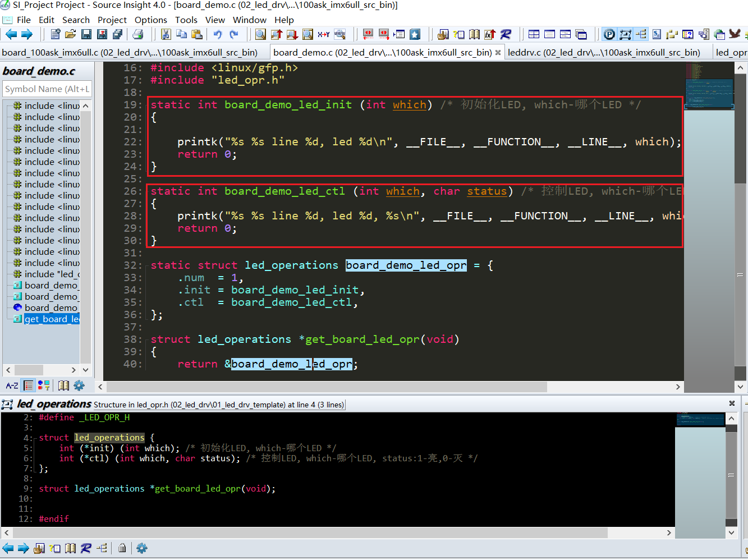Screen dimensions: 748x560
Task: Open a file using the folder icon
Action: 70,34
